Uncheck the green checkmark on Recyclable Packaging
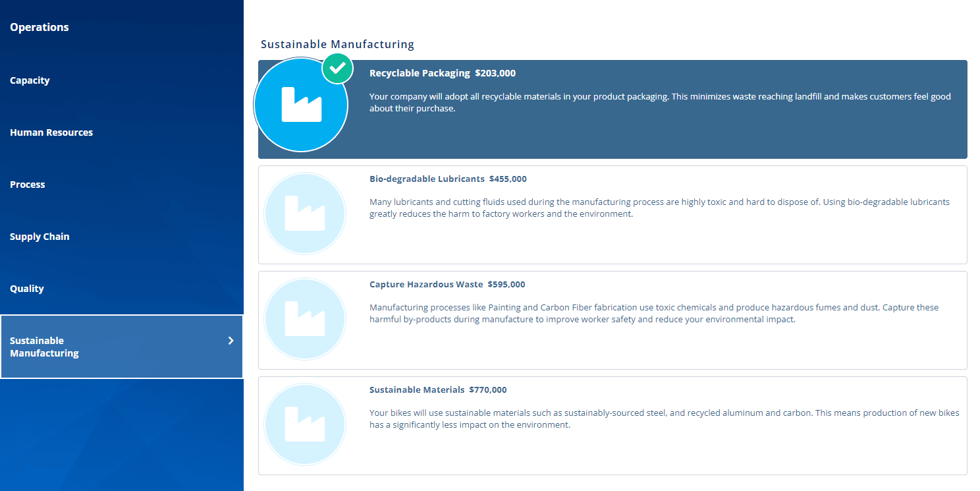This screenshot has width=980, height=491. point(338,68)
